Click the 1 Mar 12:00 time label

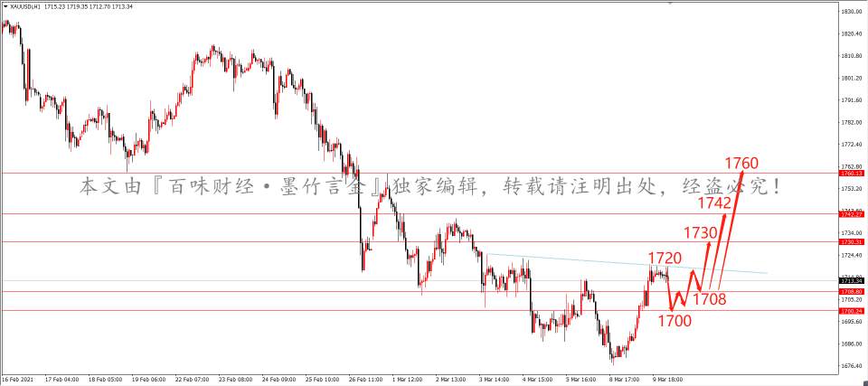click(x=407, y=381)
